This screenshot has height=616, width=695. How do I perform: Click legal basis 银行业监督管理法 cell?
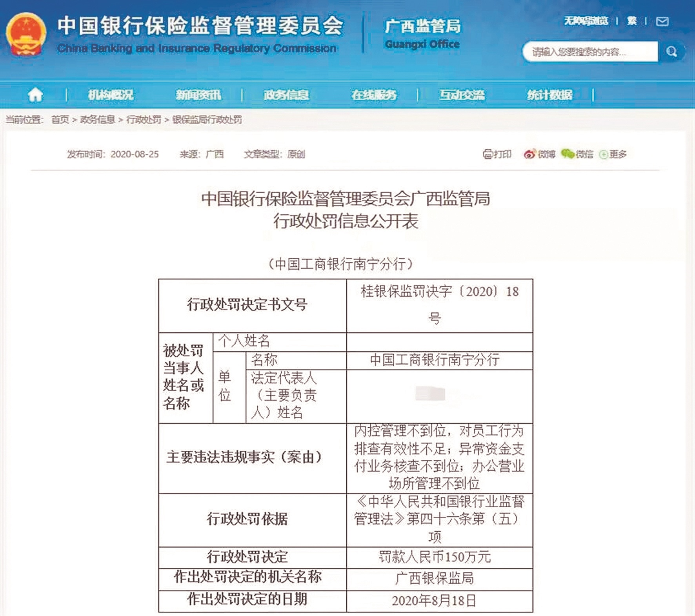[440, 520]
